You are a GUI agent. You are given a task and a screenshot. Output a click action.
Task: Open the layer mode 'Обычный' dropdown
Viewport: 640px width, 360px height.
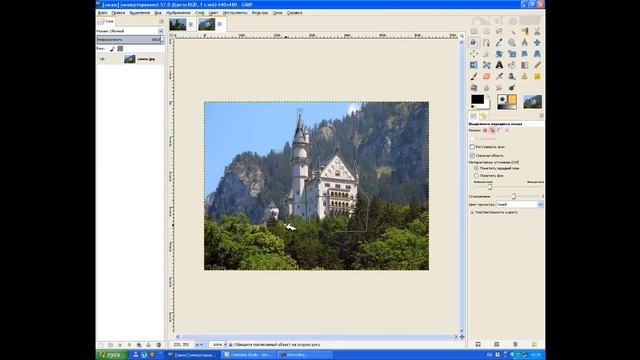pyautogui.click(x=130, y=31)
